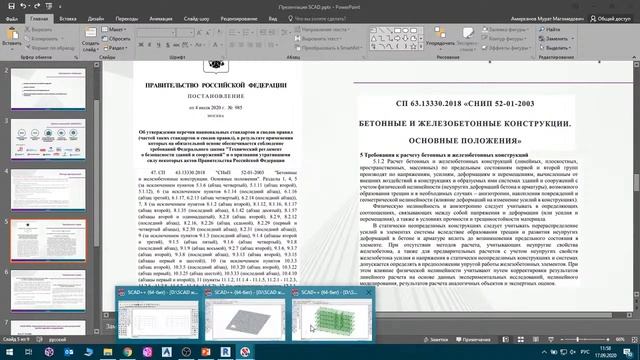The image size is (640, 360).
Task: Switch to the Слайд-шоу ribbon tab
Action: (196, 19)
